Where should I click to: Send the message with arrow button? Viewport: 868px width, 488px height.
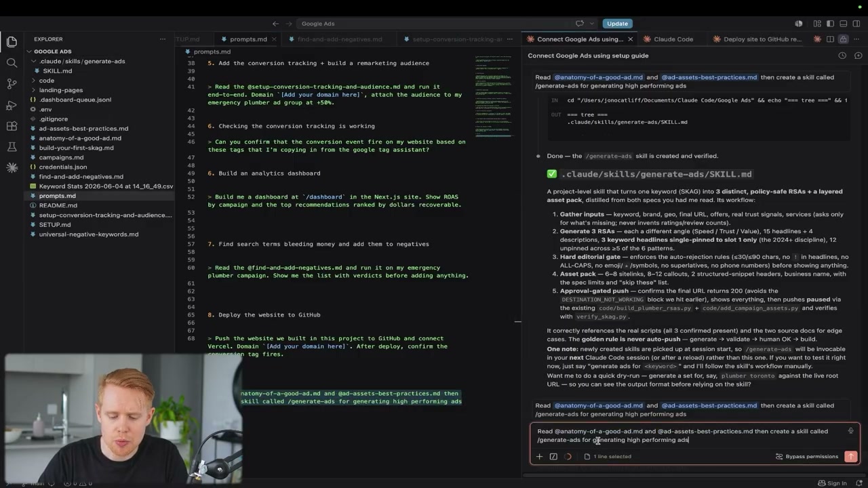850,457
